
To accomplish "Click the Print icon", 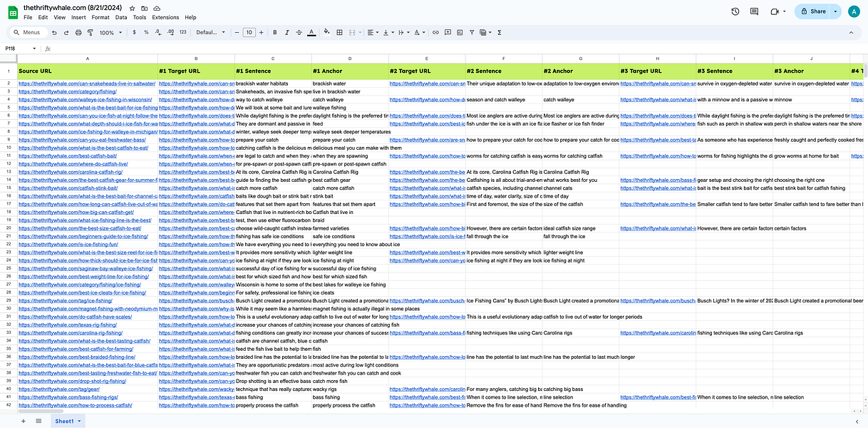I will point(78,32).
